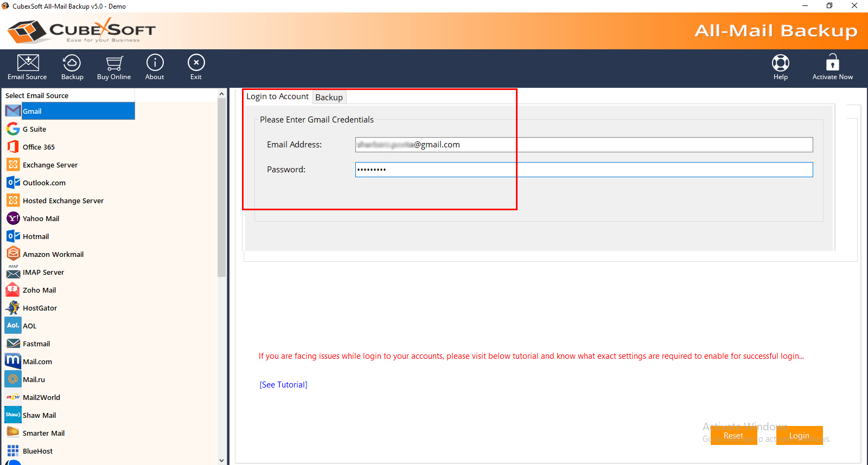
Task: Select the BlueHost grid icon
Action: 13,451
